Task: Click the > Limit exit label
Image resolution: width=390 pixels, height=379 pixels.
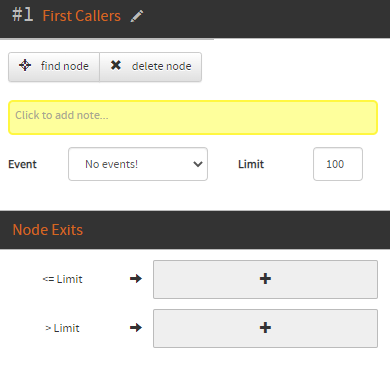Action: [x=62, y=328]
